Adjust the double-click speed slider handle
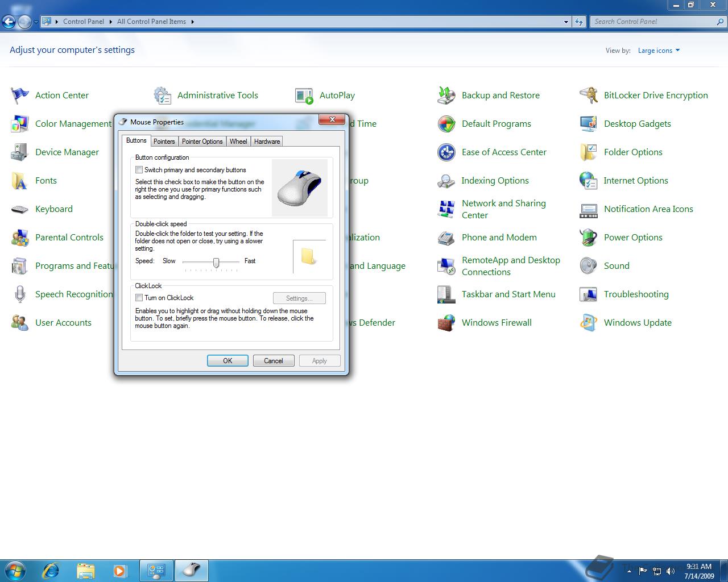728x582 pixels. [x=216, y=262]
